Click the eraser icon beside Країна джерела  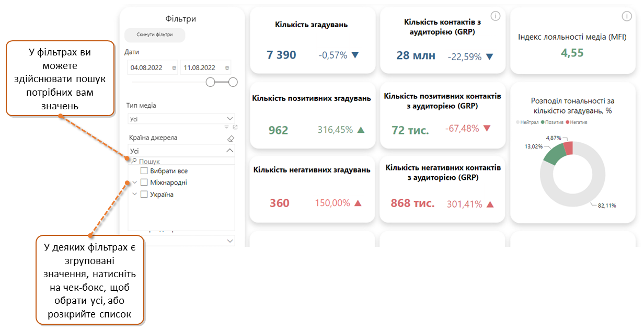(229, 139)
